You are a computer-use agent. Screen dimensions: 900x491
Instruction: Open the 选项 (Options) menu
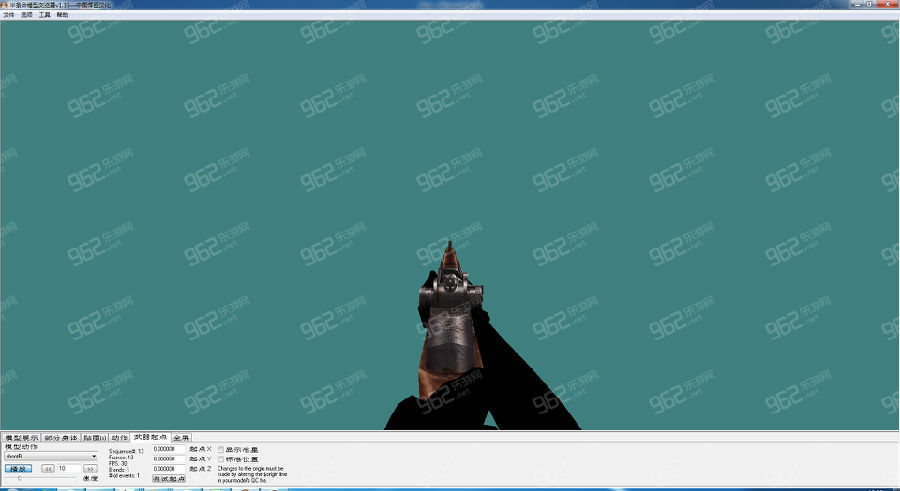pyautogui.click(x=26, y=15)
